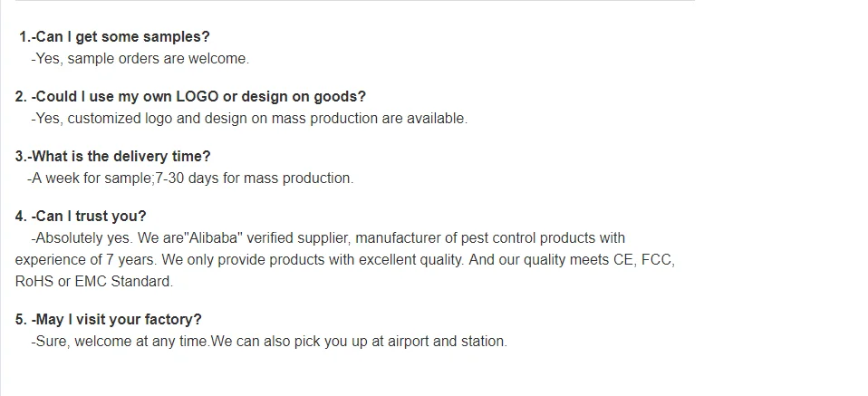
Task: Click the "Sure, welcome at any time" text
Action: pyautogui.click(x=120, y=342)
